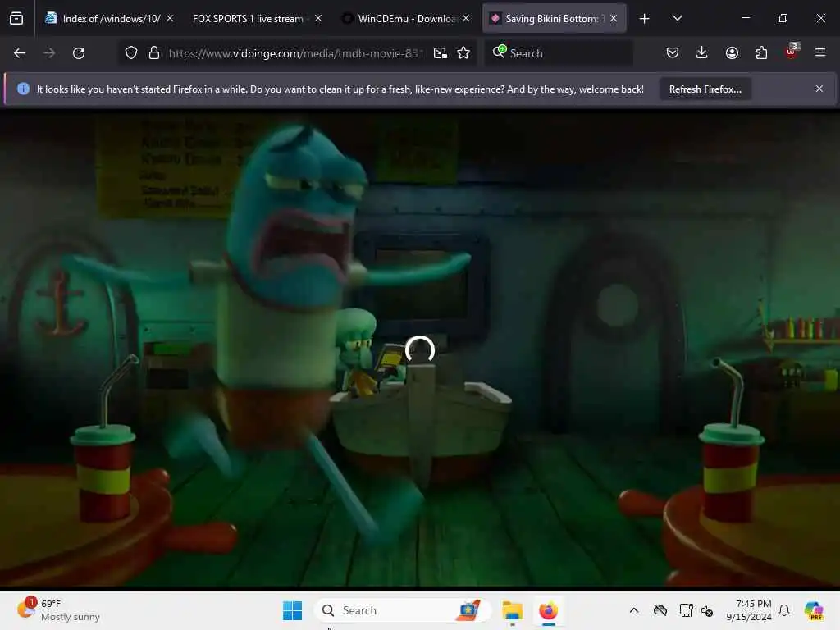Image resolution: width=840 pixels, height=630 pixels.
Task: Click the Refresh Firefox... button
Action: 705,89
